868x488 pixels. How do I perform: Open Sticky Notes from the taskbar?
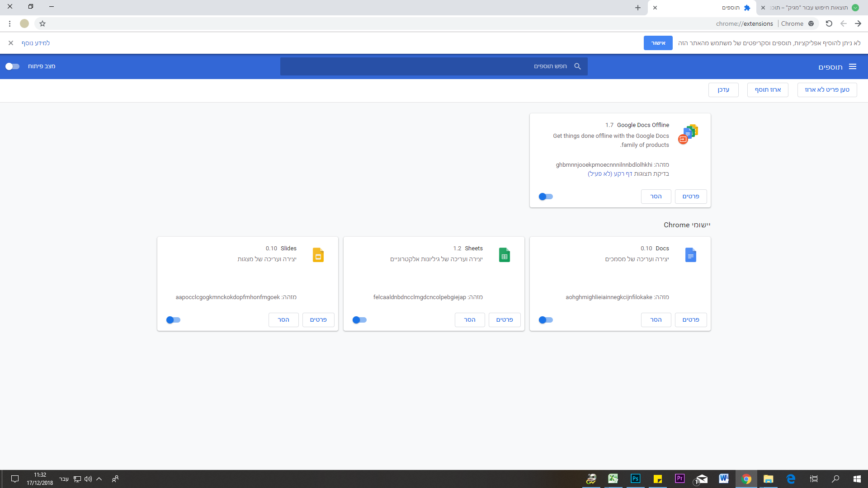tap(657, 479)
